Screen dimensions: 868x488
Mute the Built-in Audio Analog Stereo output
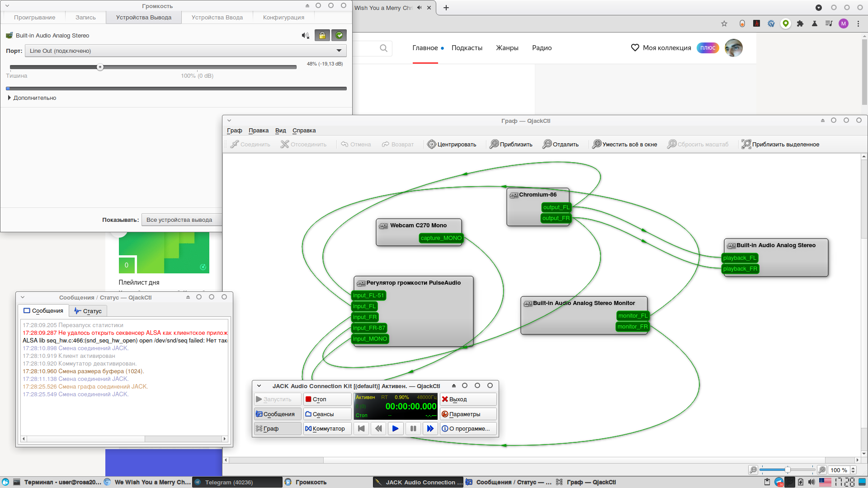point(306,35)
